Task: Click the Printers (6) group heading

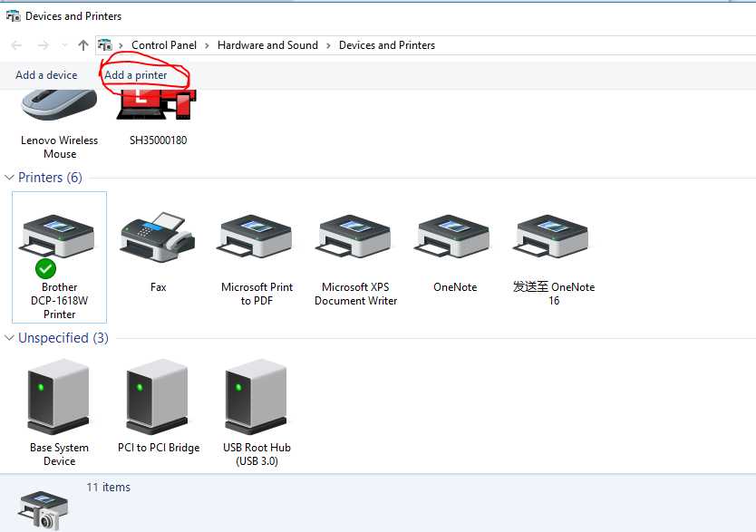Action: point(50,178)
